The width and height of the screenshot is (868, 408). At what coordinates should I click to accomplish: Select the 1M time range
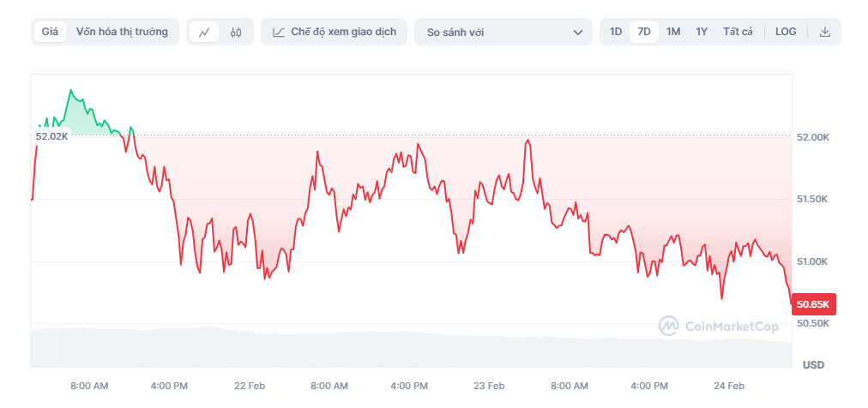[673, 32]
